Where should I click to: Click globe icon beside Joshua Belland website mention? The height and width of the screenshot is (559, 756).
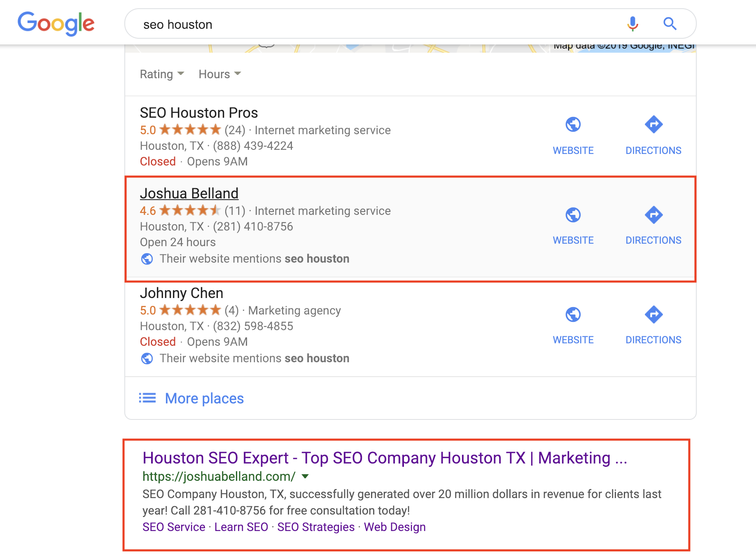147,259
